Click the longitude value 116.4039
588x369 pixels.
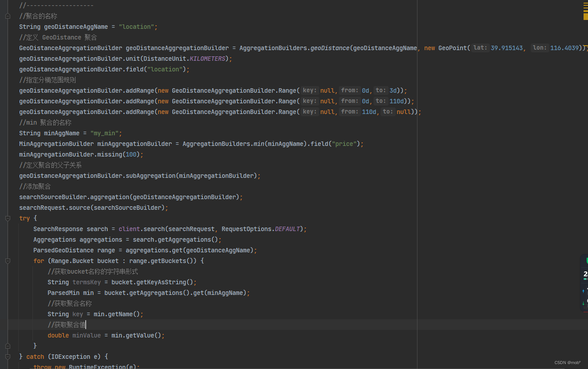point(564,48)
